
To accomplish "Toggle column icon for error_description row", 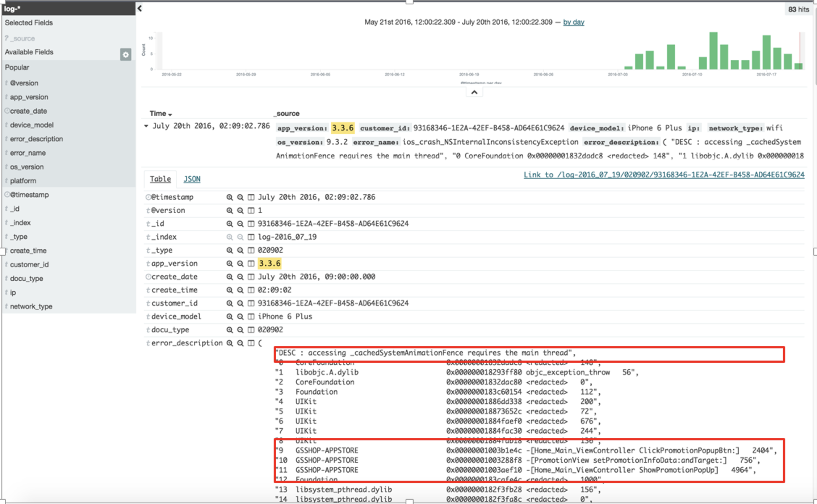I will click(x=251, y=343).
